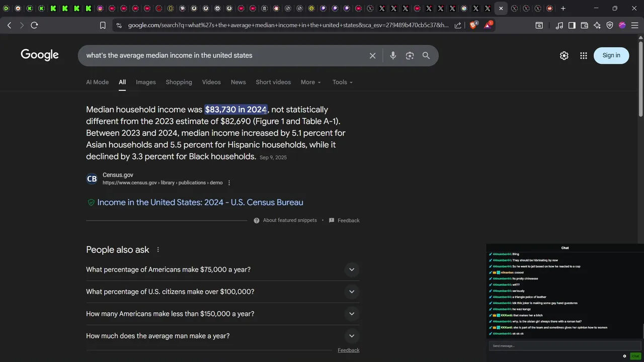This screenshot has height=362, width=644.
Task: Click the browser address bar URL
Action: coord(288,25)
